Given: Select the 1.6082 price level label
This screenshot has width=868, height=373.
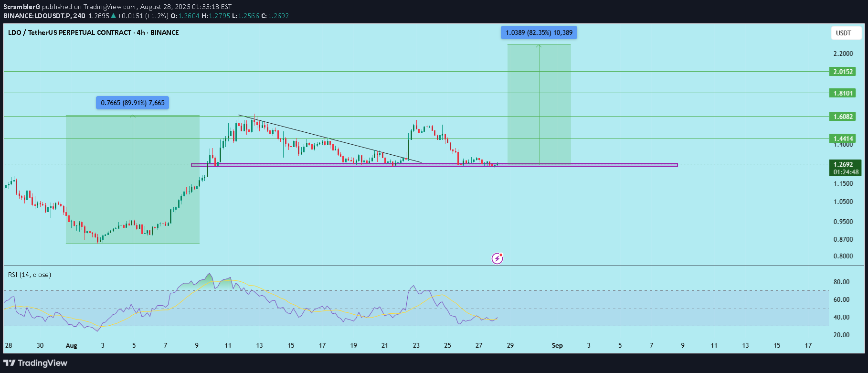Looking at the screenshot, I should (x=843, y=117).
